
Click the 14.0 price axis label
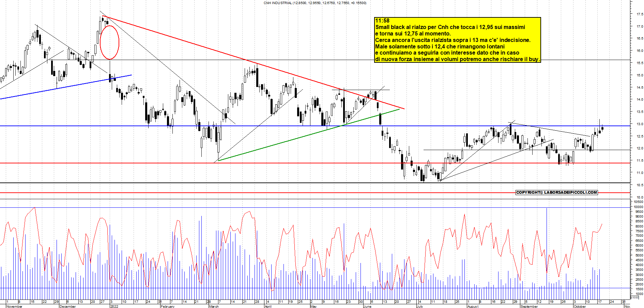pos(640,100)
